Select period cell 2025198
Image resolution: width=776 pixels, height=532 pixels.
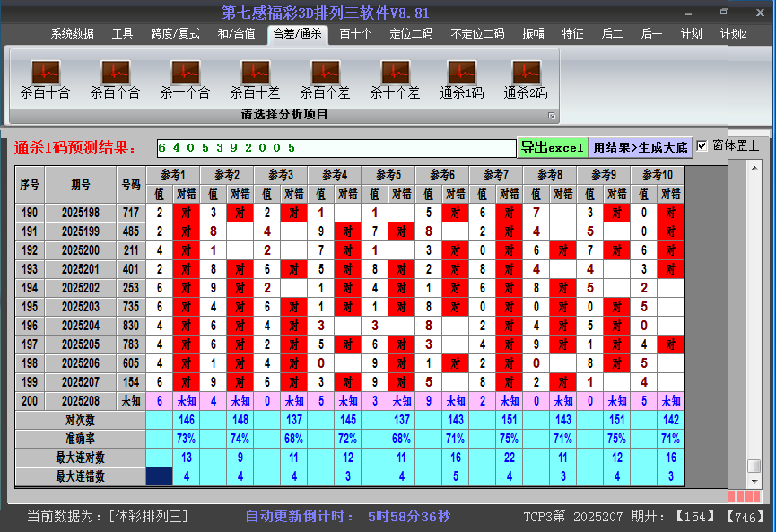[81, 213]
